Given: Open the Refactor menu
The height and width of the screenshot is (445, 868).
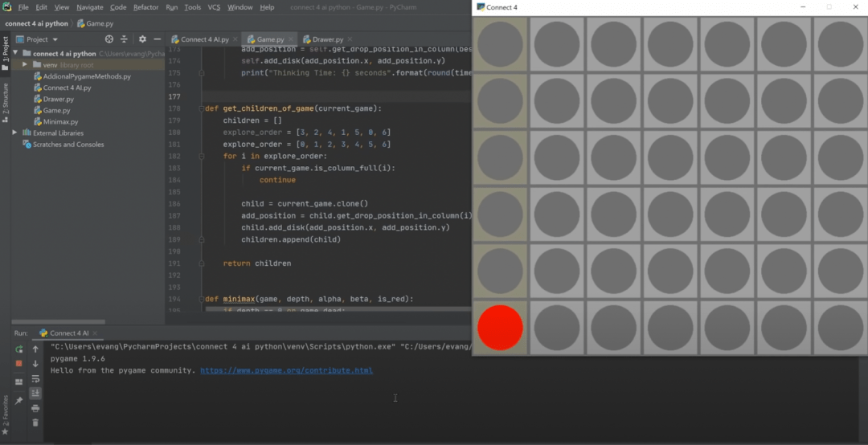Looking at the screenshot, I should [x=145, y=7].
